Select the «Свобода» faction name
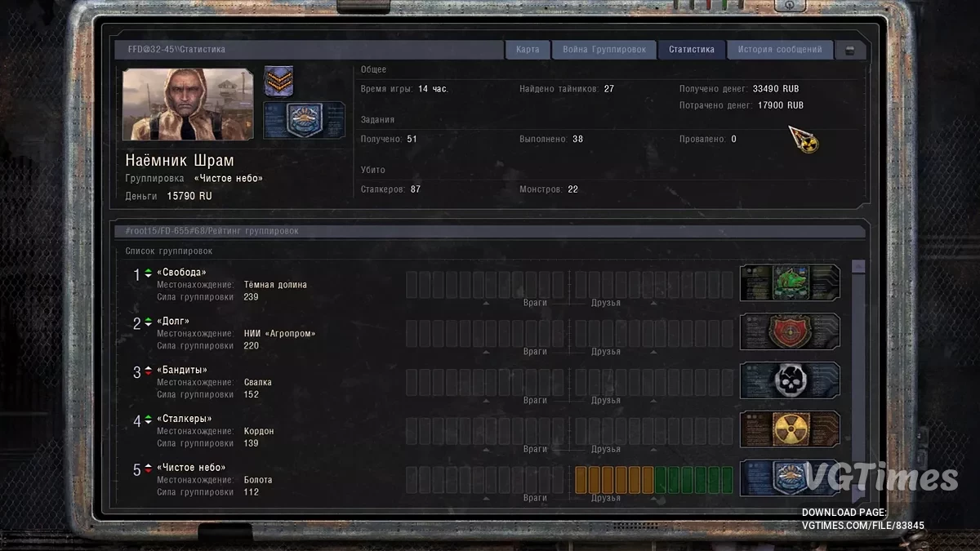Image resolution: width=980 pixels, height=551 pixels. (181, 273)
